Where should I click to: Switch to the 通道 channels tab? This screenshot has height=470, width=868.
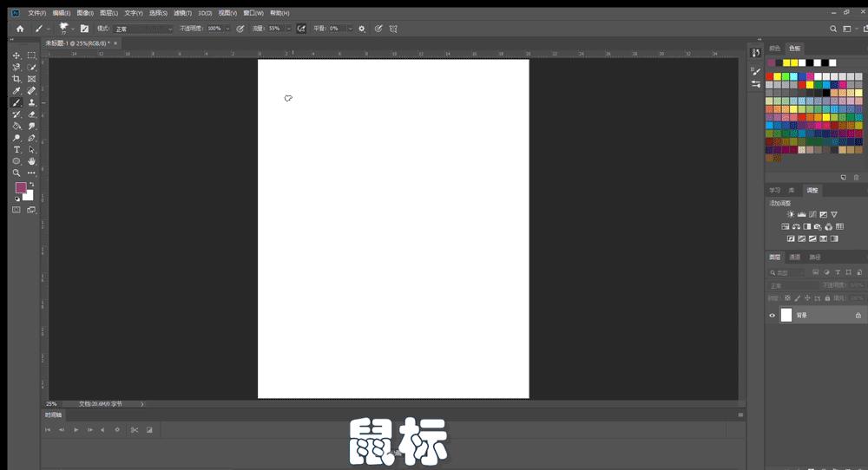coord(794,258)
